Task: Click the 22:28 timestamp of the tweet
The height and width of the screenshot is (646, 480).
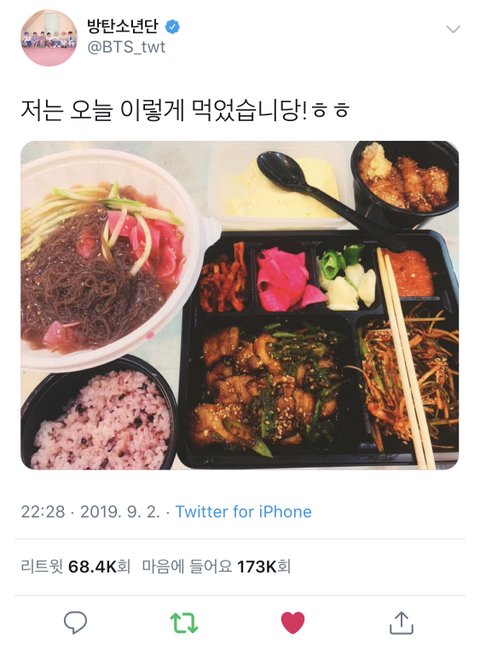Action: click(x=43, y=512)
